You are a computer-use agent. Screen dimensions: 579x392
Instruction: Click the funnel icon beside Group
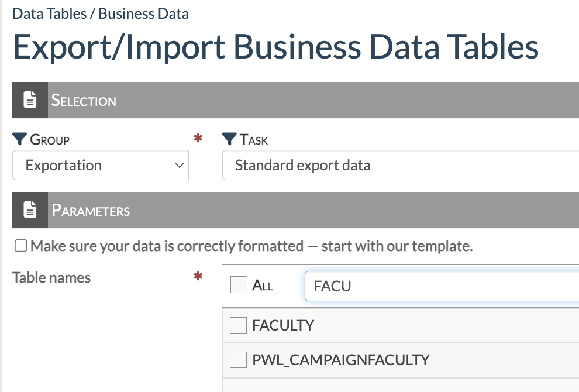(19, 139)
